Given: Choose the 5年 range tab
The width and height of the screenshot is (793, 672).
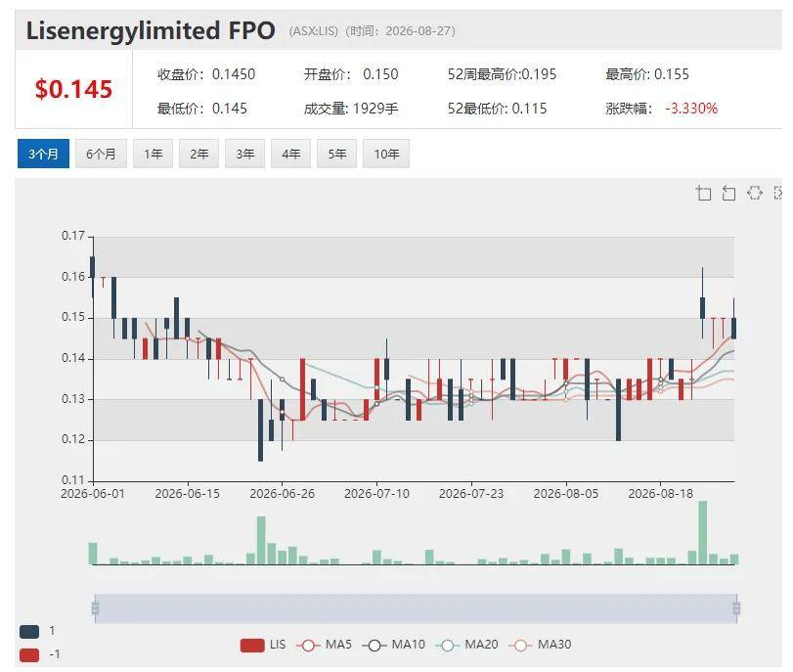Looking at the screenshot, I should click(x=336, y=154).
